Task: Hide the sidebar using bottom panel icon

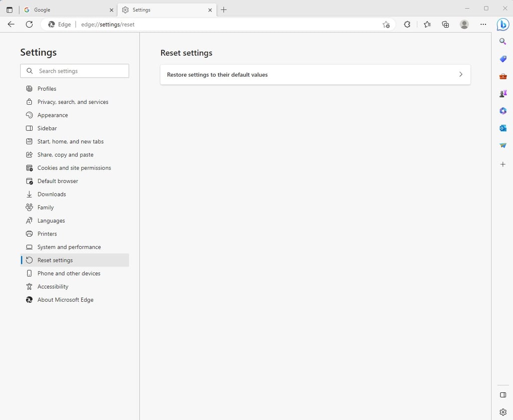Action: tap(503, 395)
